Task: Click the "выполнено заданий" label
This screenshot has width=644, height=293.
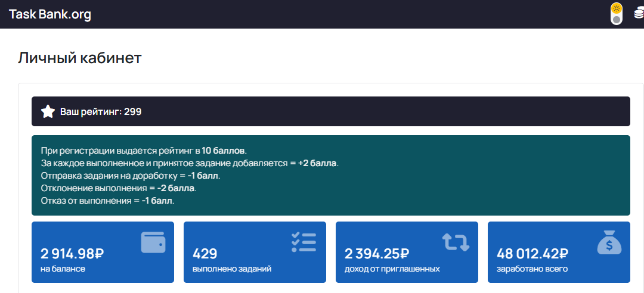Action: [232, 269]
